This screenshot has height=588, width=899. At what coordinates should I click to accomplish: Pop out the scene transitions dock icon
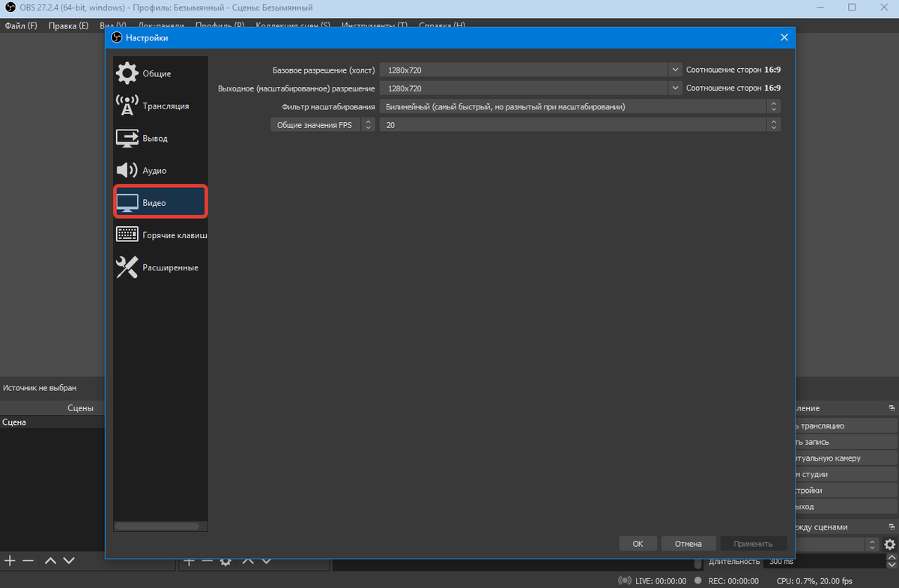[892, 527]
